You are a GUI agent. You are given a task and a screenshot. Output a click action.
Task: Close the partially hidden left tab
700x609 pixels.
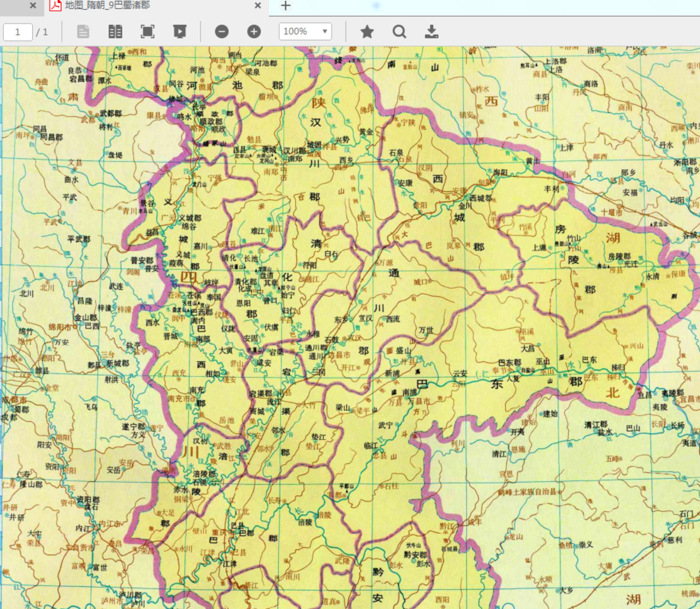33,6
